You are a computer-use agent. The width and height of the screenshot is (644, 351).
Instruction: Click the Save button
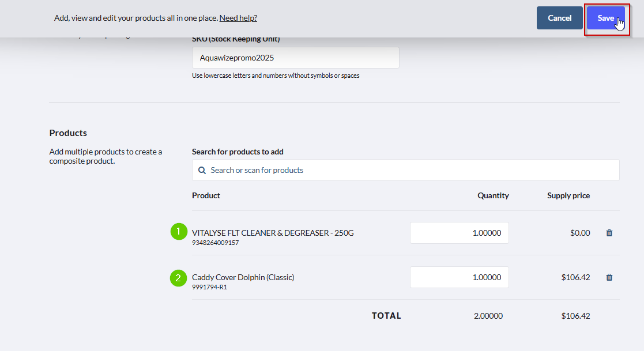pos(606,18)
